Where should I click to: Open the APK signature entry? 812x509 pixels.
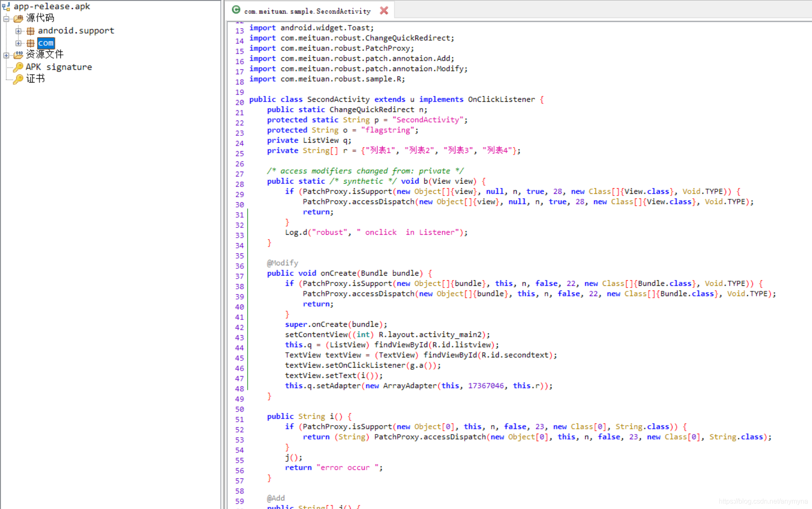click(59, 67)
